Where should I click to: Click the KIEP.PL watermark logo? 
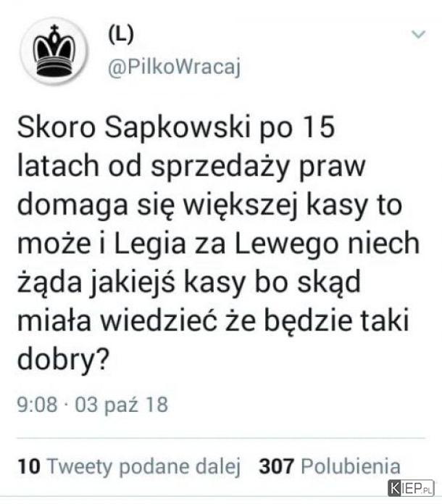coord(411,487)
